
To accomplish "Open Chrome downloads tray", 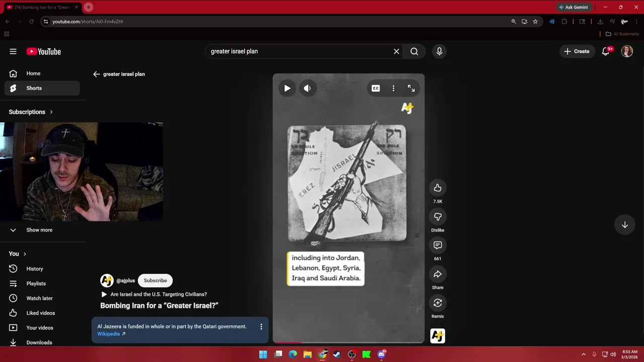I will [x=600, y=22].
